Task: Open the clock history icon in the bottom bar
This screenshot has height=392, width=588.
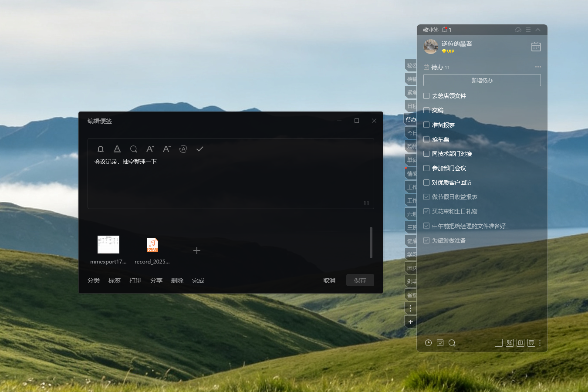Action: (x=429, y=343)
